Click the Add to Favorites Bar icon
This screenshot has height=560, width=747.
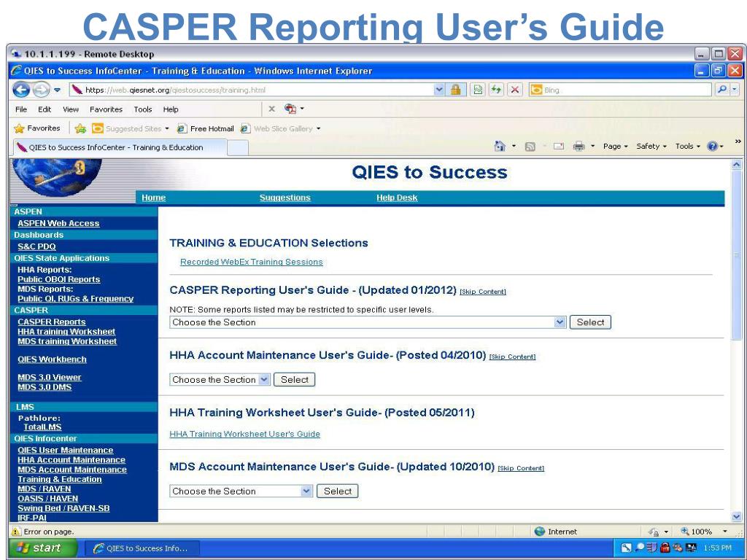(x=80, y=128)
